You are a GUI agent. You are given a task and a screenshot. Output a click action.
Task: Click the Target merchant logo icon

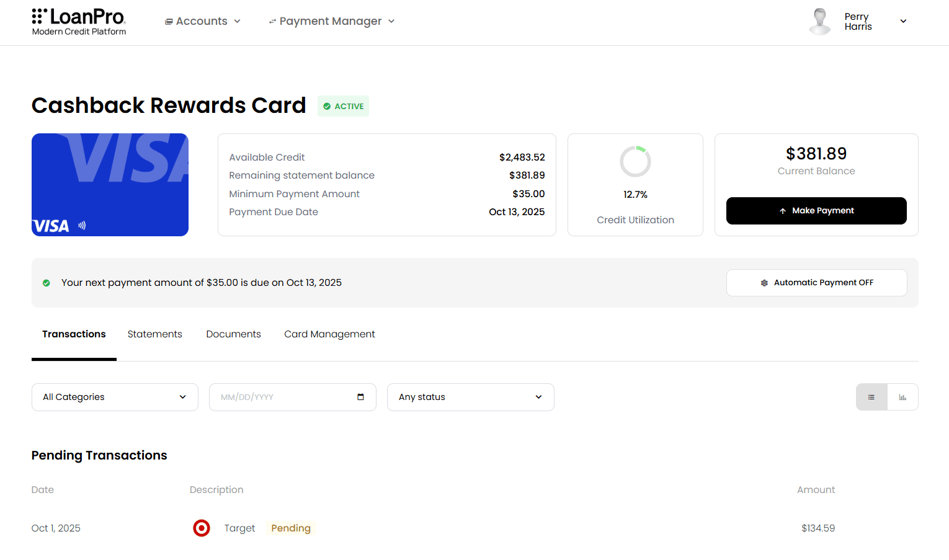[202, 528]
